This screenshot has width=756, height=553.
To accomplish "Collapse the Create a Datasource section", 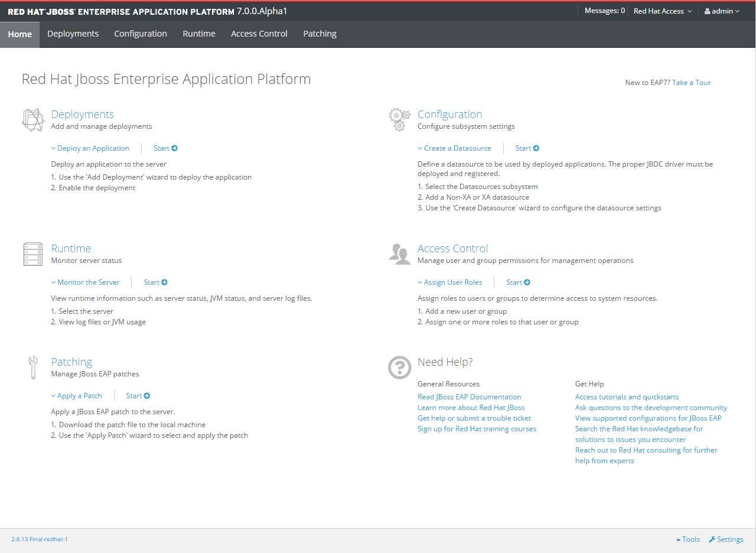I will (x=455, y=148).
